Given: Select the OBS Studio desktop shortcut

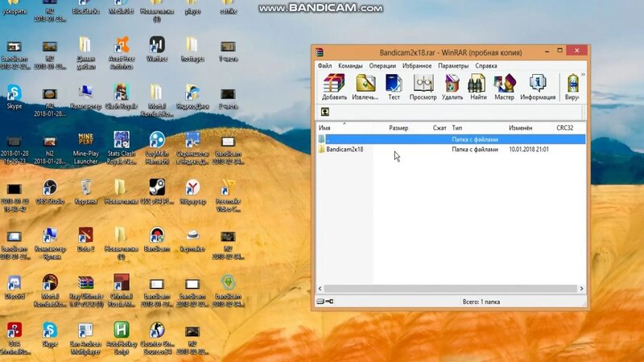Looking at the screenshot, I should [x=50, y=192].
